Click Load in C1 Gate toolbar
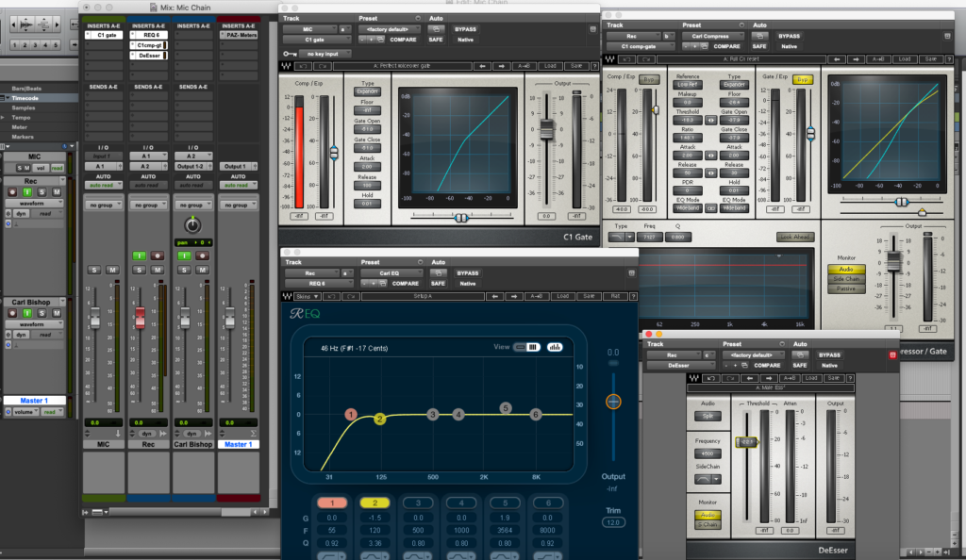This screenshot has width=966, height=560. tap(550, 66)
